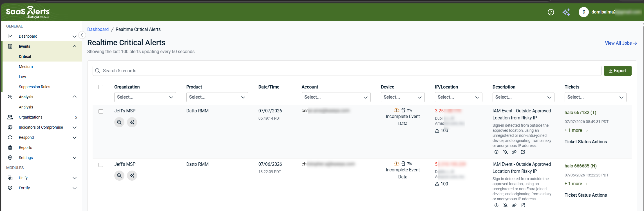Screen dimensions: 644x211
Task: Follow the View All Jobs link
Action: (621, 43)
